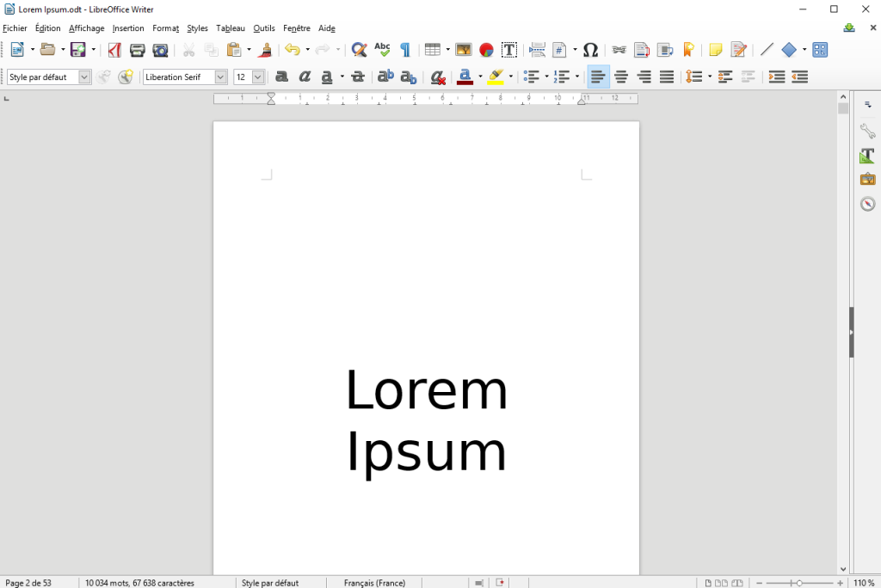Open print preview

[x=161, y=50]
